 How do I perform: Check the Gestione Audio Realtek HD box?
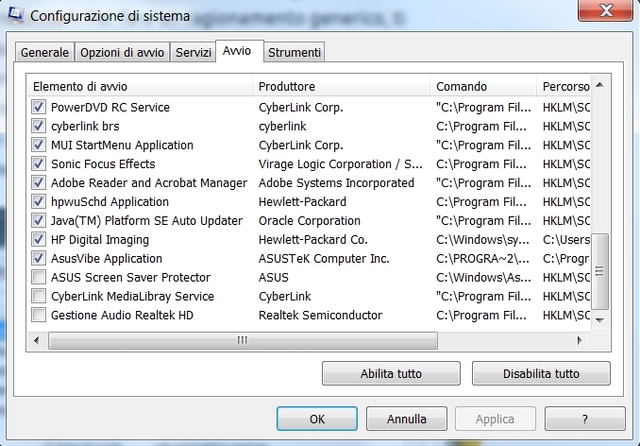click(x=39, y=315)
